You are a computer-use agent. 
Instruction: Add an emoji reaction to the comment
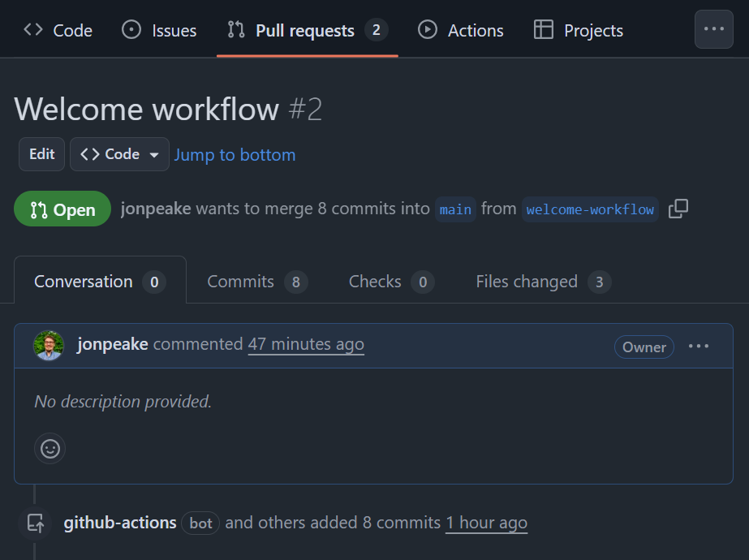pyautogui.click(x=50, y=449)
